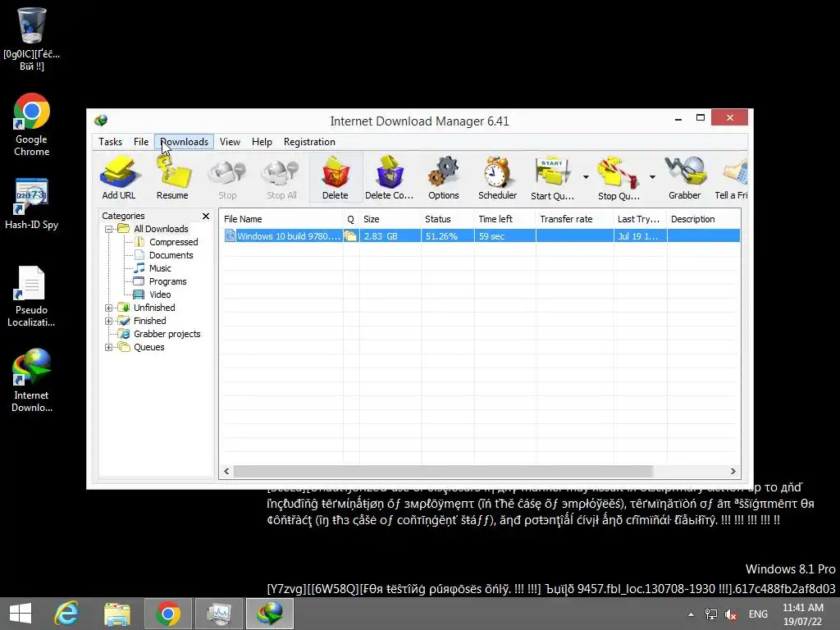Sort by Transfer rate column header
Screen dimensions: 840x630
point(575,219)
